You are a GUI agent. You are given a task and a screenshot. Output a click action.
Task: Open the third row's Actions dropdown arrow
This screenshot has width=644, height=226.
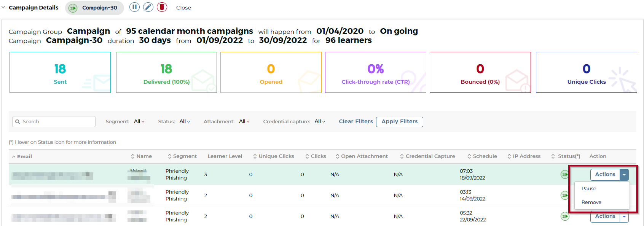[624, 216]
